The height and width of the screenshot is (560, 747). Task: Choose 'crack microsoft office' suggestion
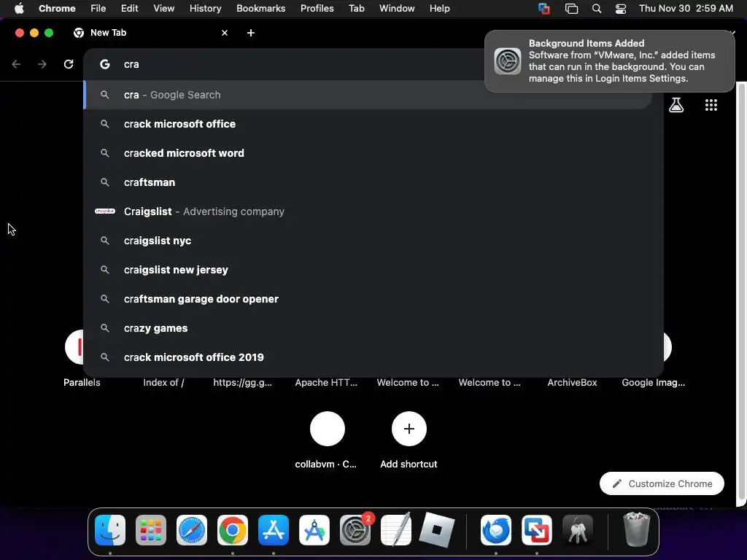pyautogui.click(x=373, y=124)
